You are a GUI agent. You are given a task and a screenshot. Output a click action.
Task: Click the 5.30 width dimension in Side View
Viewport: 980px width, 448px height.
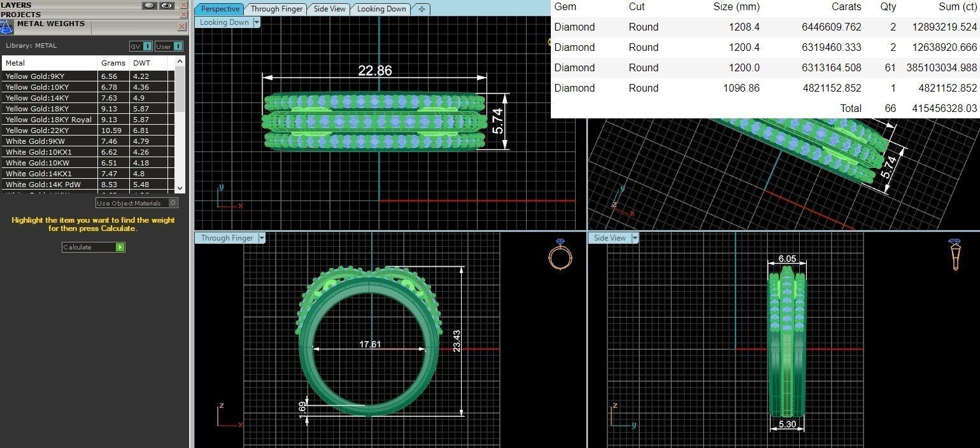coord(787,424)
